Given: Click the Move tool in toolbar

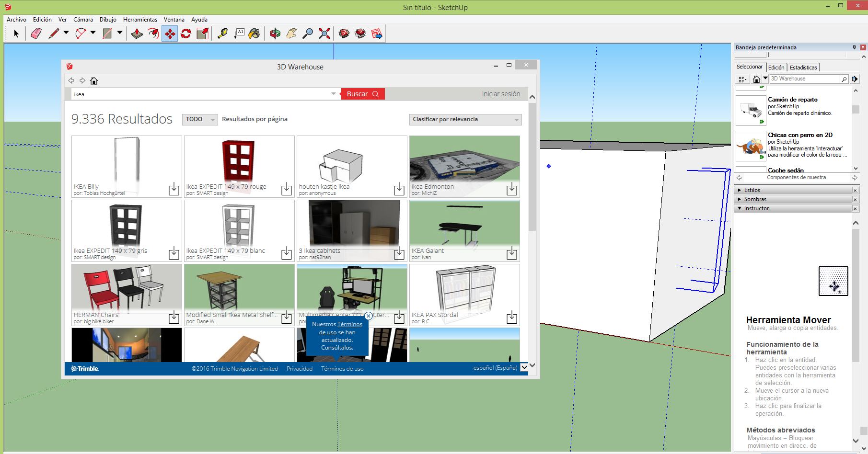Looking at the screenshot, I should [x=170, y=34].
